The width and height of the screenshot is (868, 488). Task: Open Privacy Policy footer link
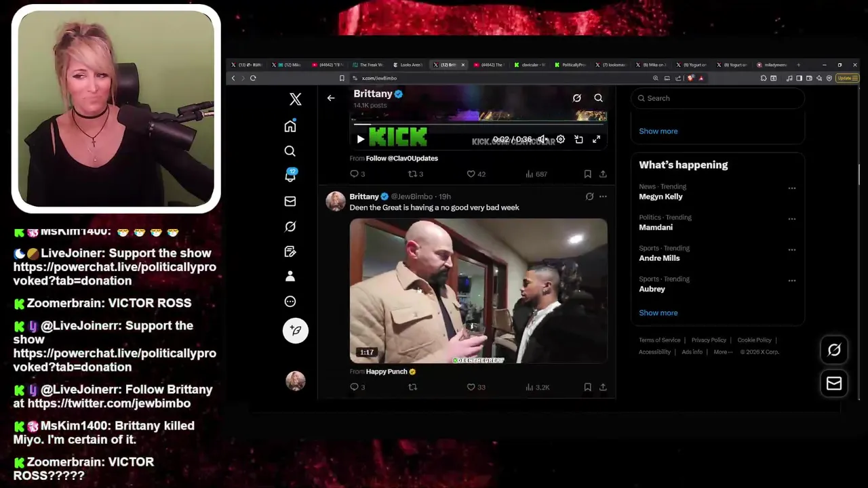709,340
